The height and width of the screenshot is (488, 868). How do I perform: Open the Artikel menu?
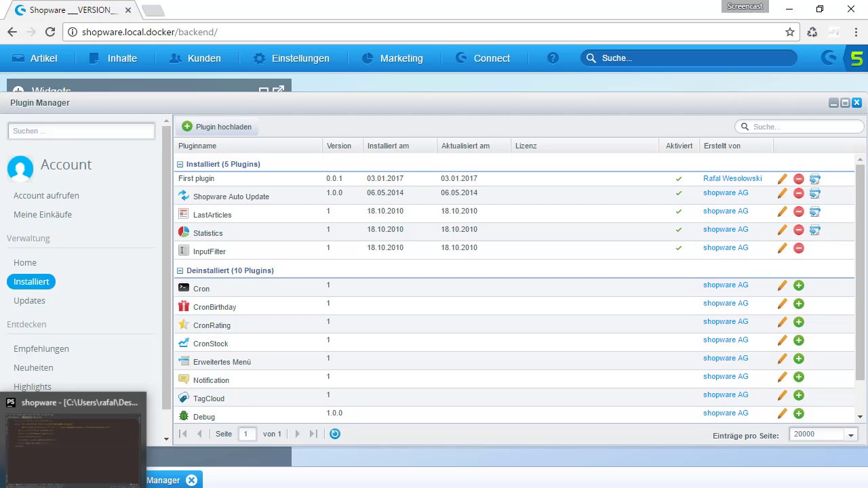tap(35, 58)
